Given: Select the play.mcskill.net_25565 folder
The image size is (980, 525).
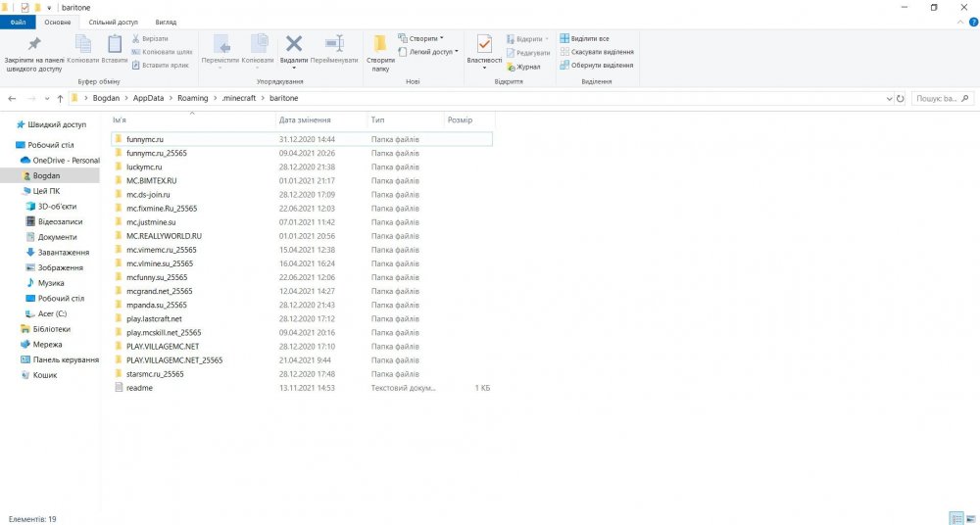Looking at the screenshot, I should [302, 332].
